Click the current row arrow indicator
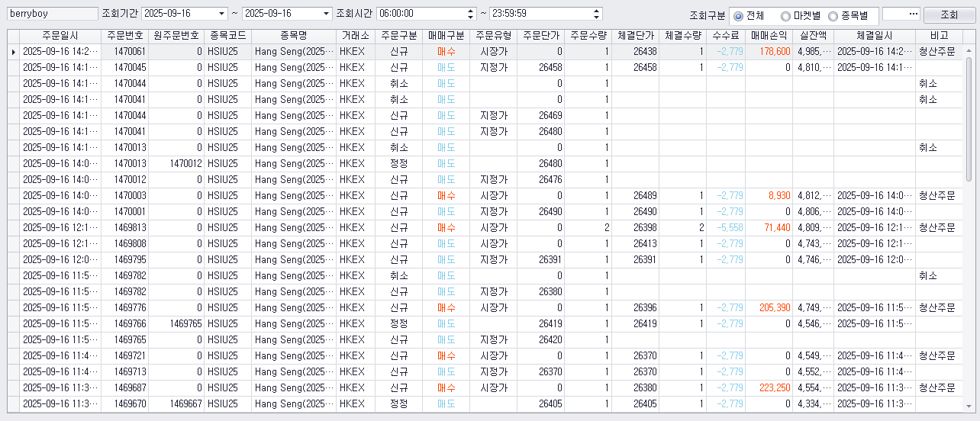Screen dimensions: 980x421 (x=12, y=51)
